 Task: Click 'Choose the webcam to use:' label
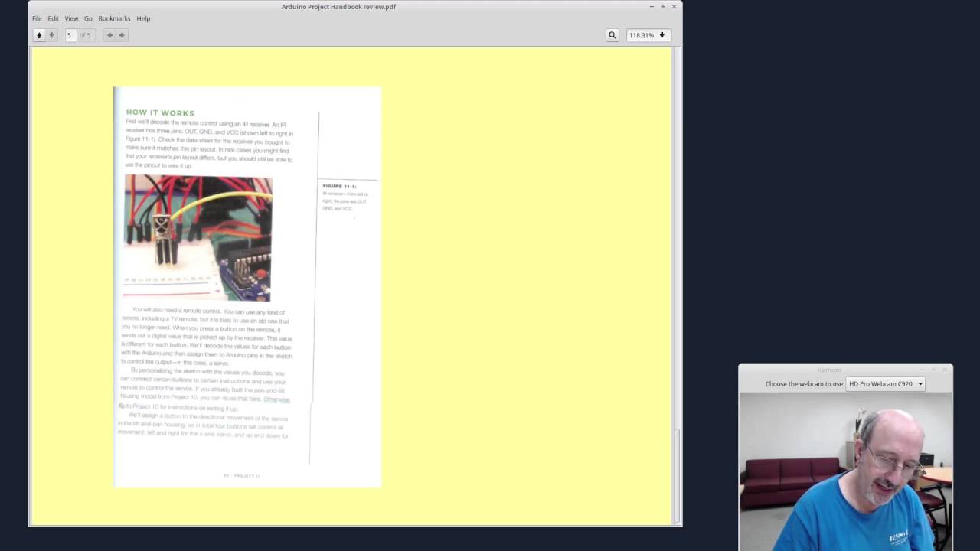coord(805,383)
